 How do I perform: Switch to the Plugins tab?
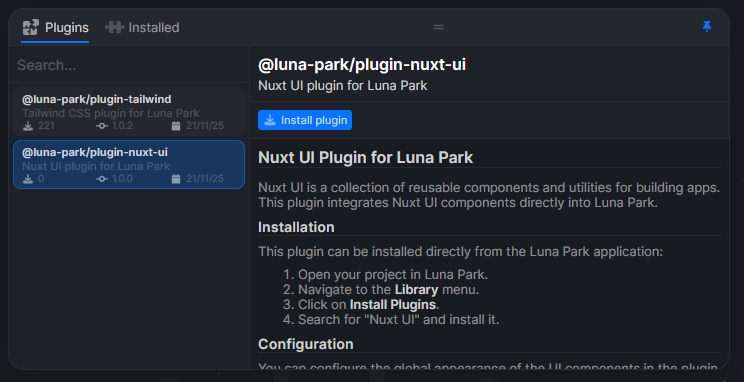55,28
